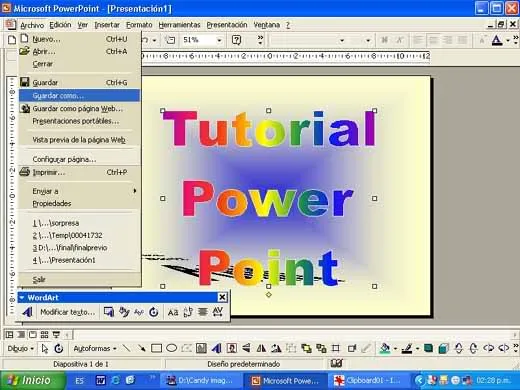
Task: Toggle WordArt same letter heights Aa
Action: (173, 312)
